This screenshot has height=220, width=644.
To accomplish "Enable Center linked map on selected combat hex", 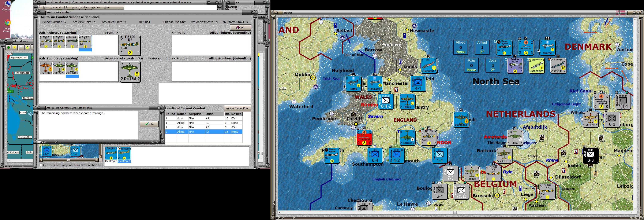I will coord(41,165).
